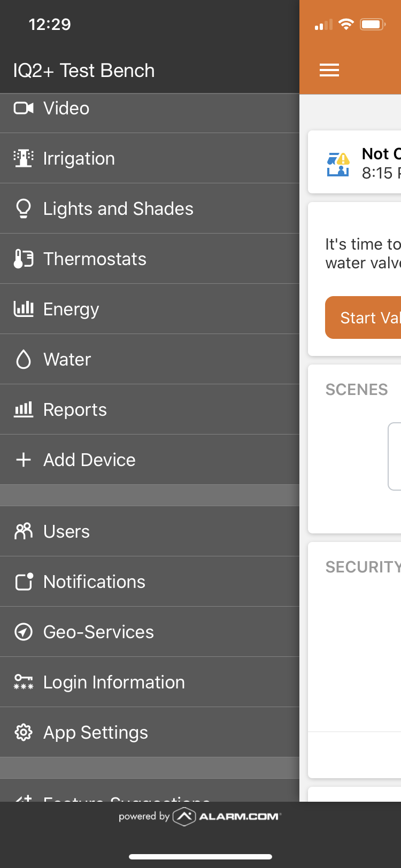The width and height of the screenshot is (401, 868).
Task: Tap the hamburger menu icon
Action: pos(329,70)
